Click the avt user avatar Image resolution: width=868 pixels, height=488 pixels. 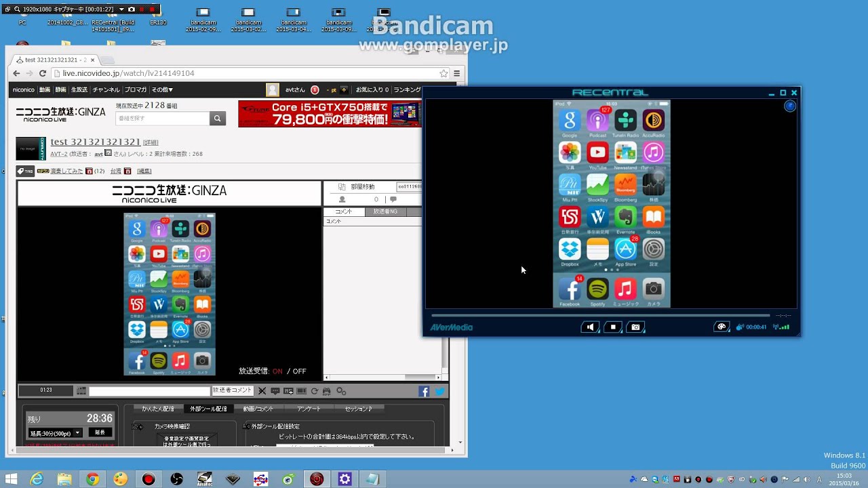point(273,90)
